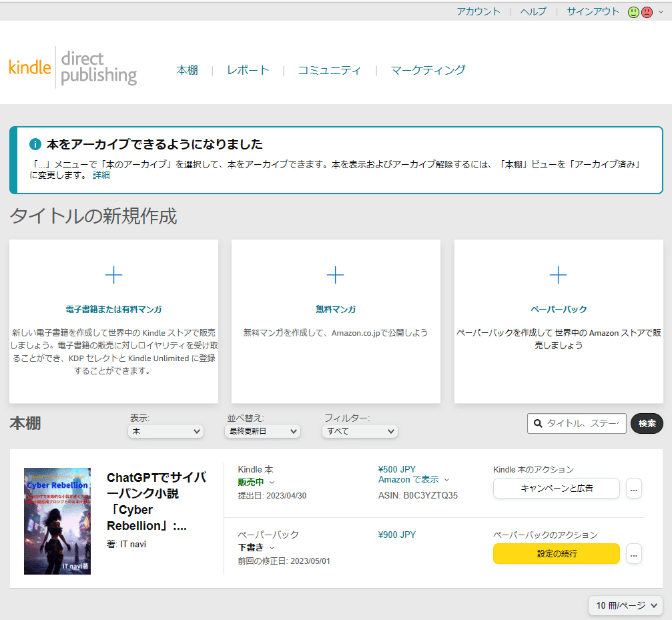Open the ellipsis menu for ペーパーバック actions
This screenshot has width=672, height=620.
click(x=634, y=554)
